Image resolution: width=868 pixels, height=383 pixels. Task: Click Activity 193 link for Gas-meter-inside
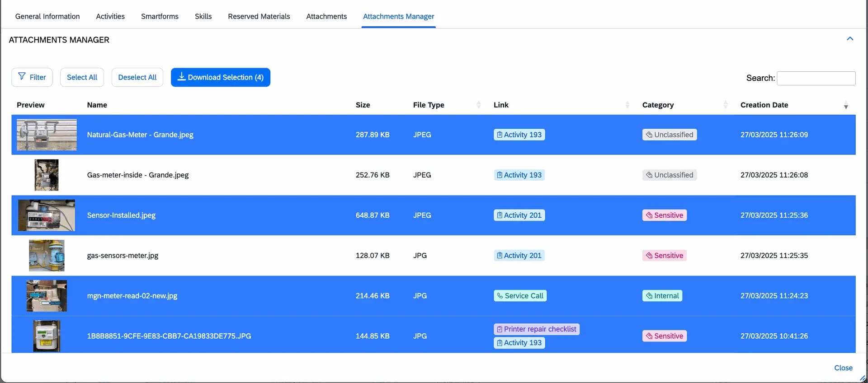click(x=519, y=175)
